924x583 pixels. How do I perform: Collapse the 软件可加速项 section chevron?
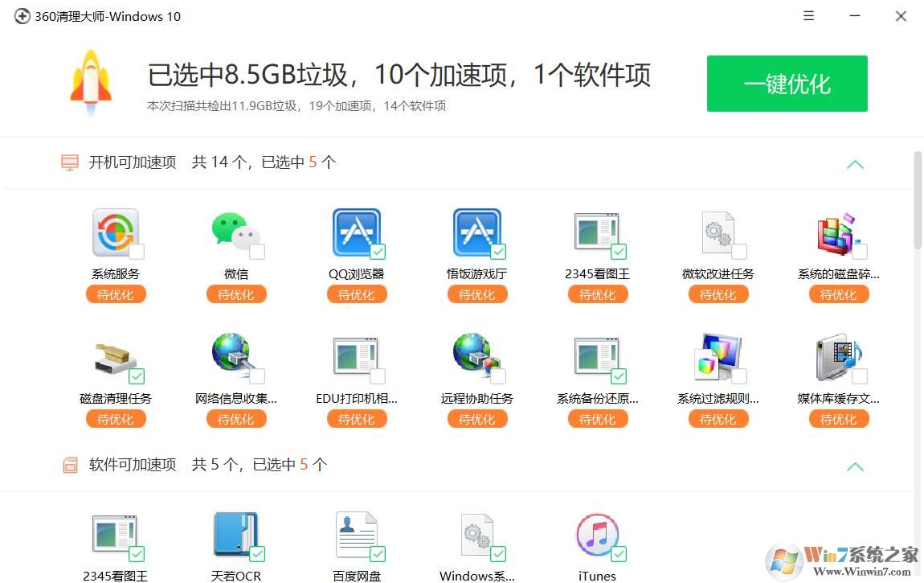[855, 466]
